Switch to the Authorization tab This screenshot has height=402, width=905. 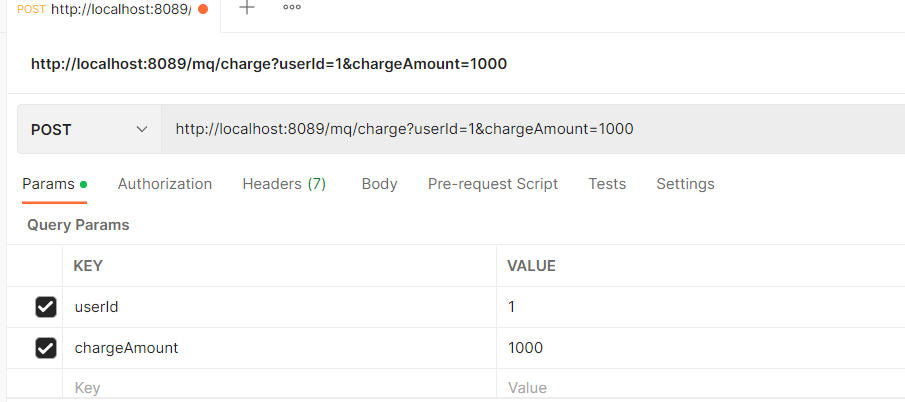click(164, 184)
